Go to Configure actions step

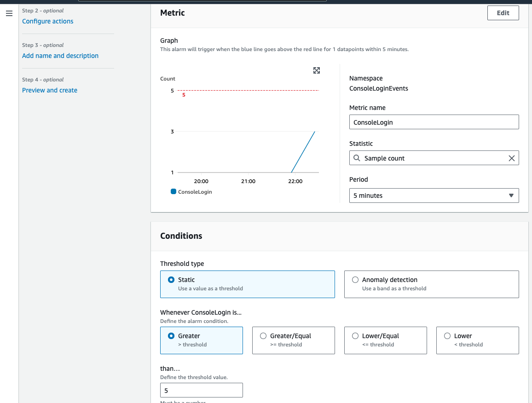(48, 21)
